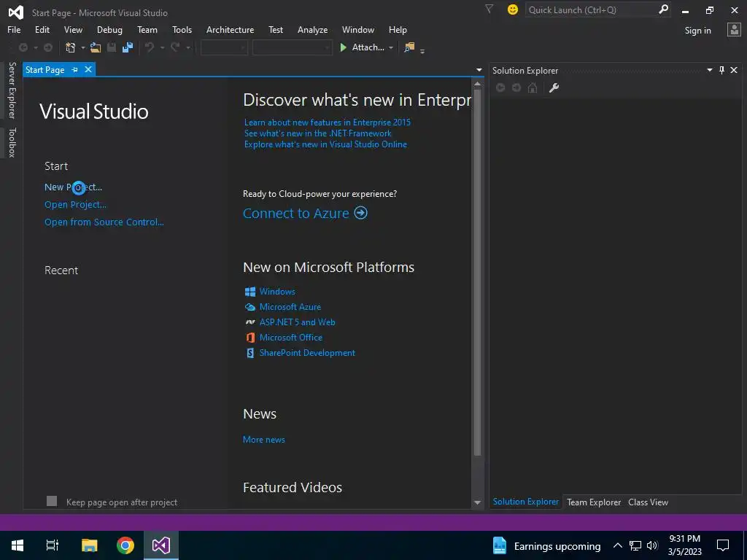Open the toolbar options overflow arrow

pyautogui.click(x=422, y=51)
